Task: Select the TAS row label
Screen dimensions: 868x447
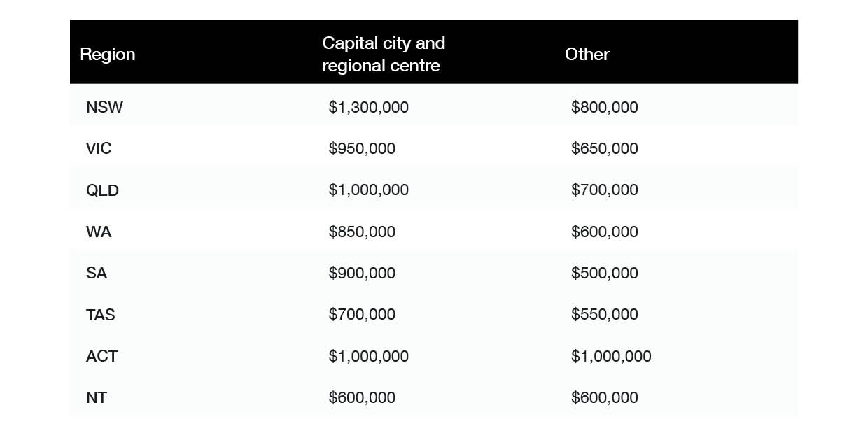Action: pos(101,315)
